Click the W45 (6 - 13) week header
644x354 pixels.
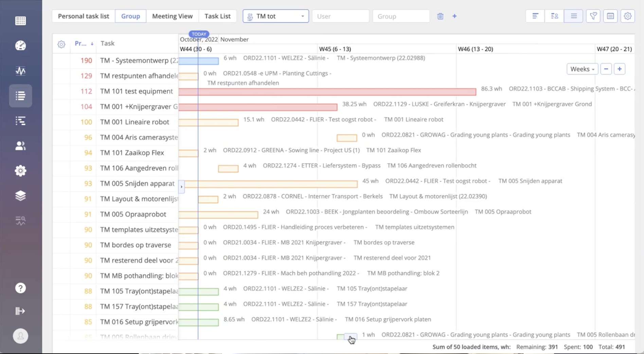(x=335, y=49)
